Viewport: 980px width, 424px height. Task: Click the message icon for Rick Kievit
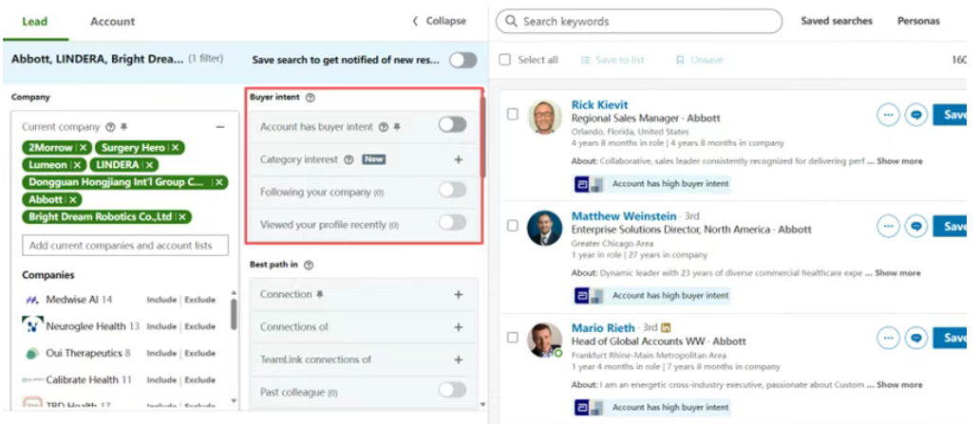point(915,115)
